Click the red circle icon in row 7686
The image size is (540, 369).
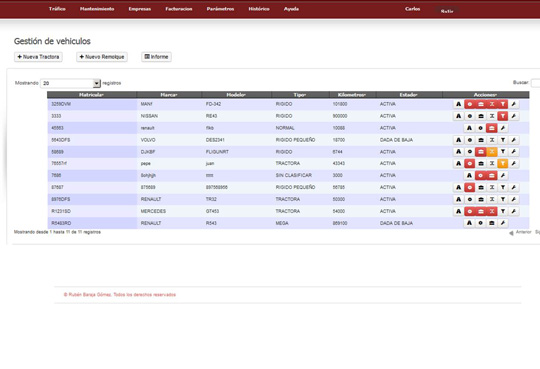coord(481,176)
